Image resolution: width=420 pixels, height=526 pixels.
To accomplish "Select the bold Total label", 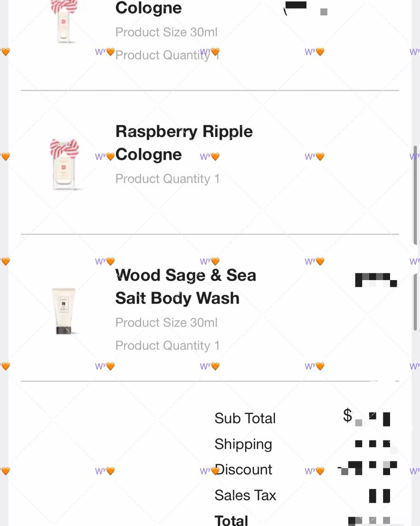I will [231, 520].
